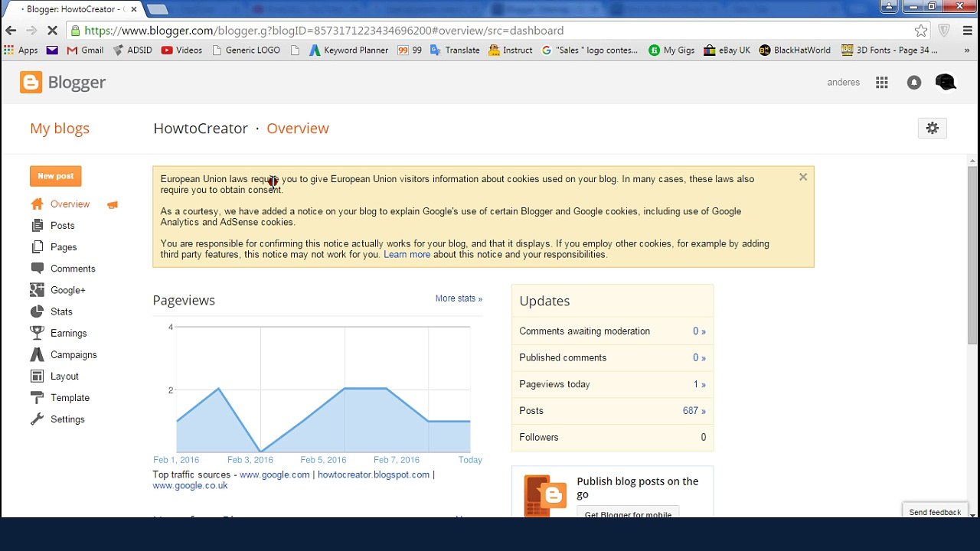This screenshot has height=551, width=980.
Task: Click the Comments speech bubble icon
Action: click(37, 269)
